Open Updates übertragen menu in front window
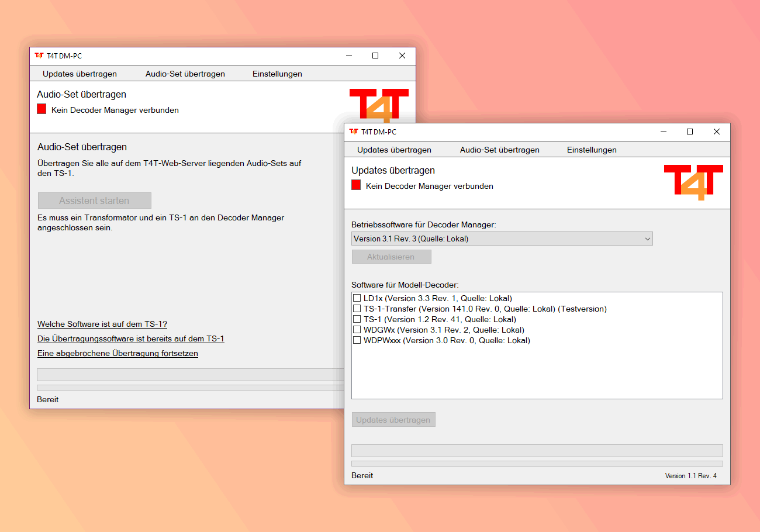The height and width of the screenshot is (532, 760). click(394, 150)
